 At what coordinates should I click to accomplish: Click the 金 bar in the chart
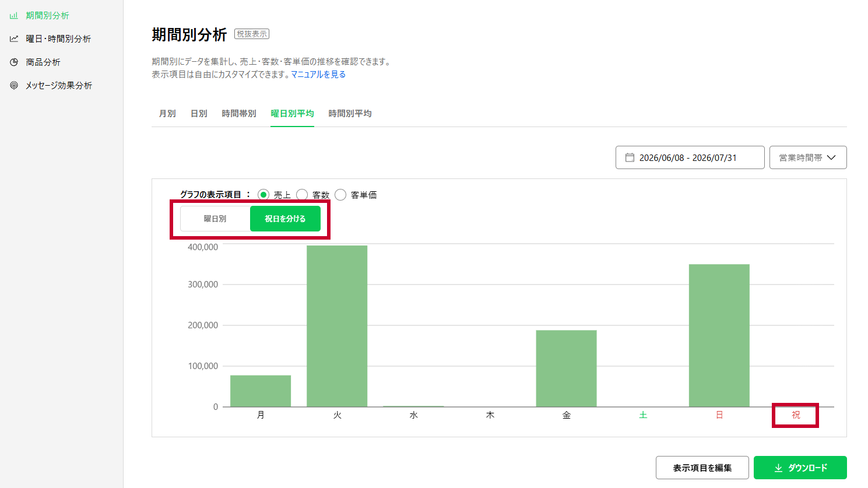566,368
